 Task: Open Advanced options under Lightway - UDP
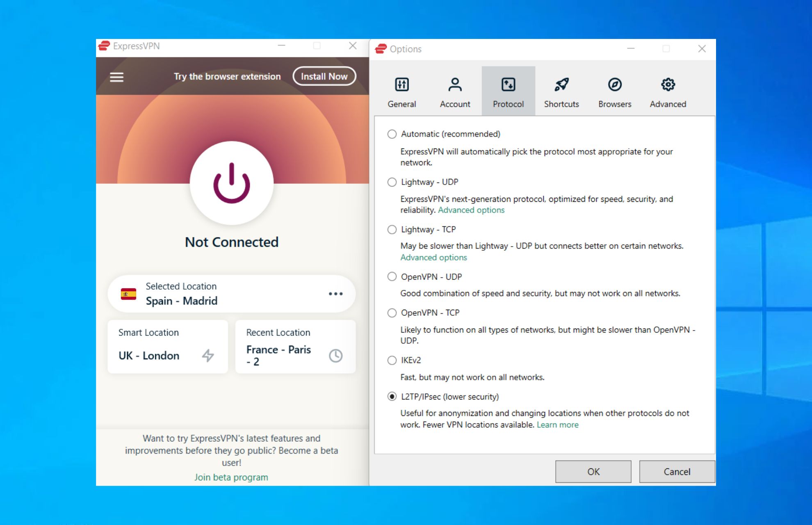click(x=471, y=210)
